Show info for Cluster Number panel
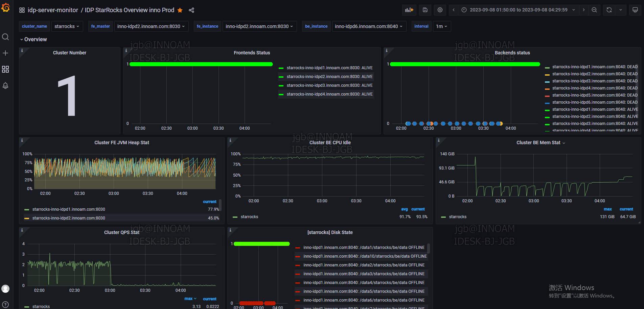This screenshot has width=644, height=309. (22, 50)
